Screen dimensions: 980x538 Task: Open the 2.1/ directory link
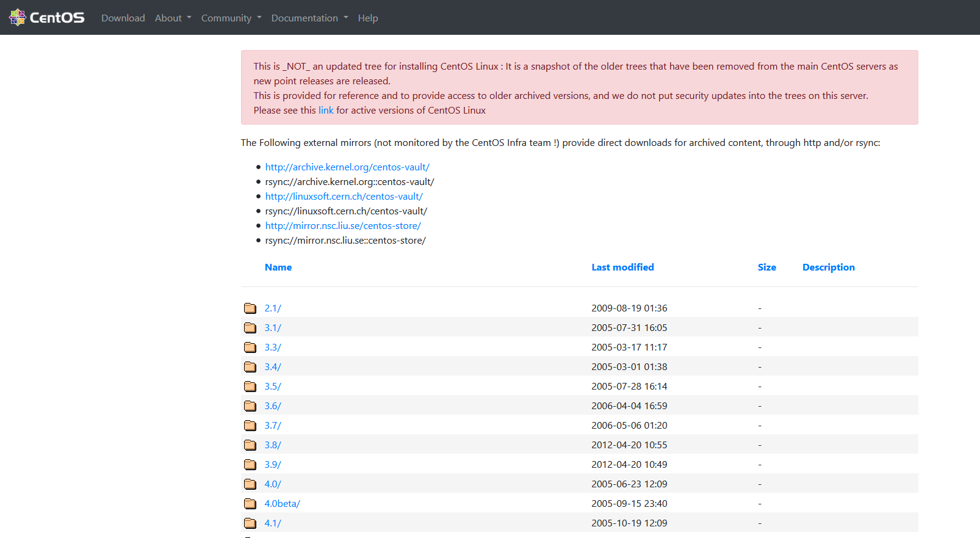point(273,308)
